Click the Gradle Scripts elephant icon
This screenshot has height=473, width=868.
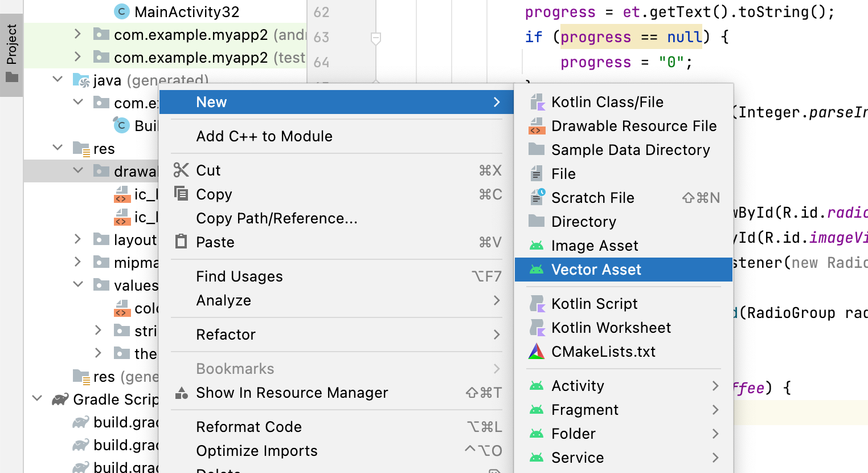tap(60, 399)
